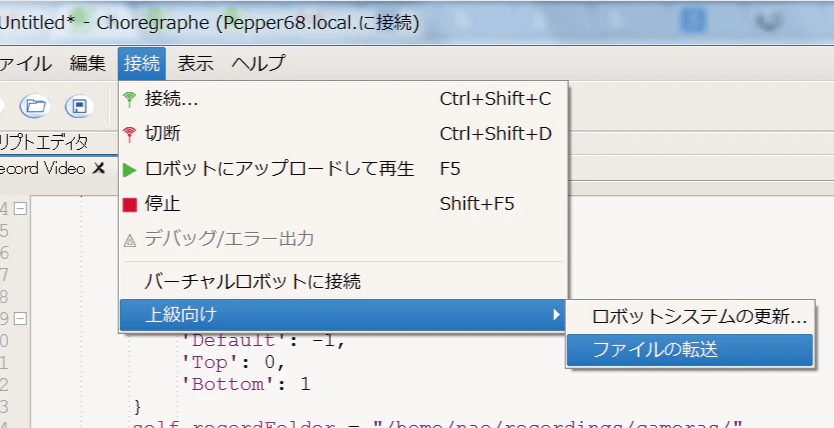Choose ファイルの転送 in submenu
The height and width of the screenshot is (428, 834).
click(690, 350)
